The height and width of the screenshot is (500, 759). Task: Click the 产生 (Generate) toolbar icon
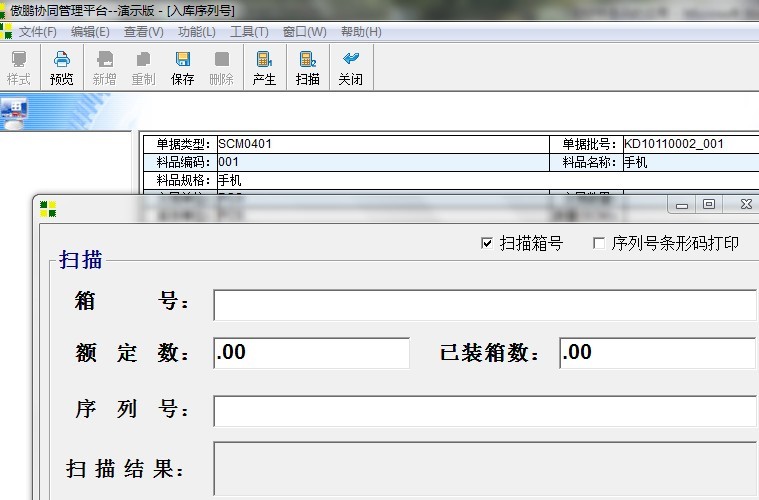(264, 68)
